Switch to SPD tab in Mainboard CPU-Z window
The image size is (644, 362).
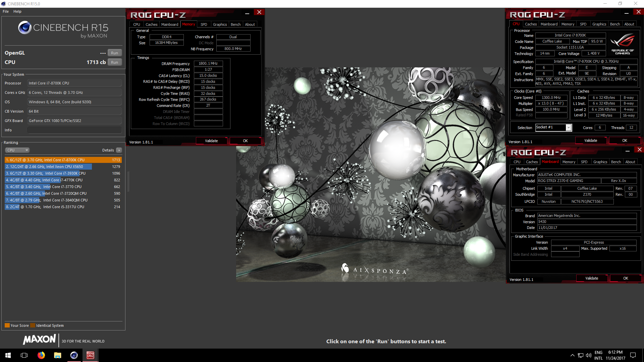coord(584,162)
